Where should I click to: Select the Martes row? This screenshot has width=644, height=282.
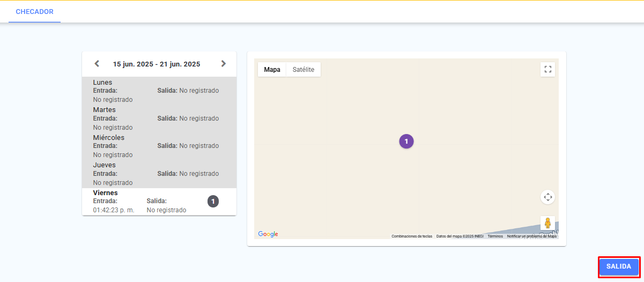tap(159, 118)
